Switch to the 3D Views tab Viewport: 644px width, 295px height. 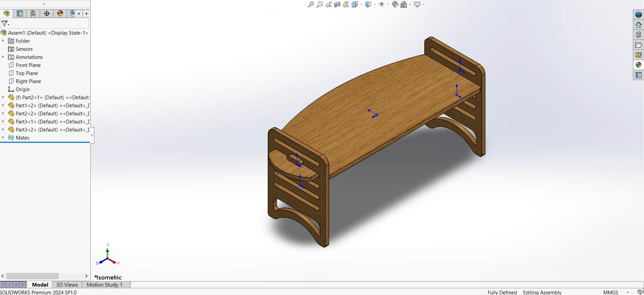click(x=67, y=285)
